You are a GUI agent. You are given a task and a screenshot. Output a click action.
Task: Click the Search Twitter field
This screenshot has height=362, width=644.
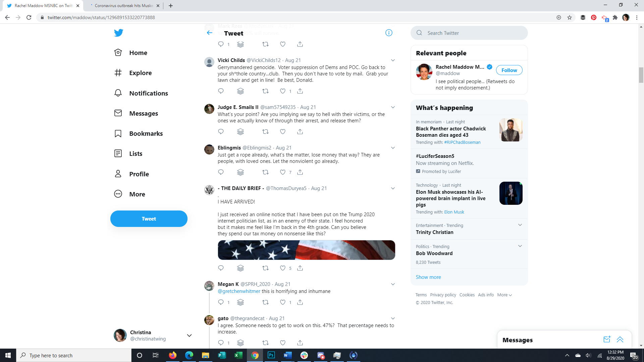coord(470,33)
